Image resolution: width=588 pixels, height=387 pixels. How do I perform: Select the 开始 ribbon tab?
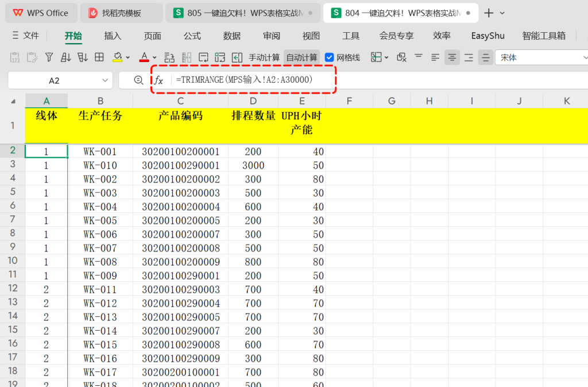pos(73,36)
